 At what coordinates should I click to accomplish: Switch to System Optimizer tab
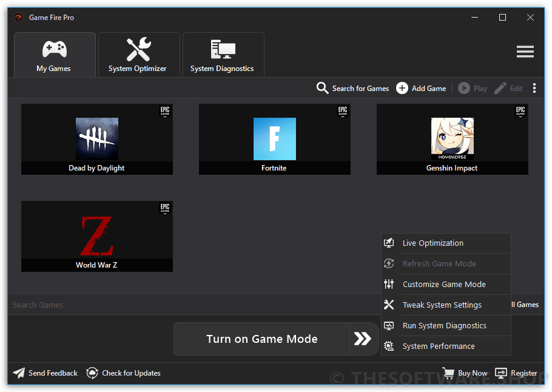click(x=139, y=55)
